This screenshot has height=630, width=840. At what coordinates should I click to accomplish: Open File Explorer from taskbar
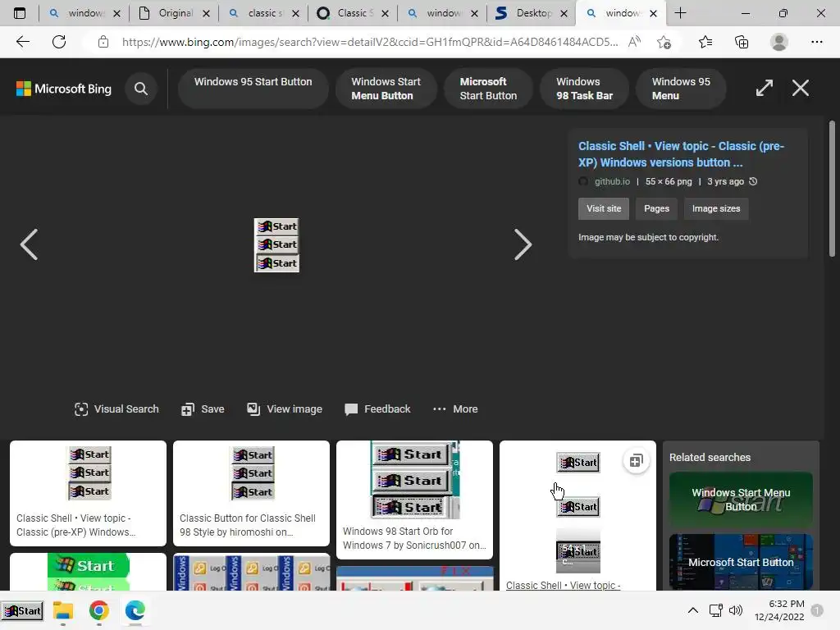pyautogui.click(x=63, y=610)
